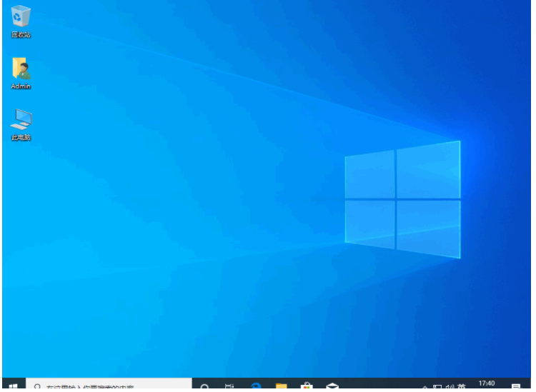536x392 pixels.
Task: Show hidden system tray icons
Action: (x=425, y=388)
